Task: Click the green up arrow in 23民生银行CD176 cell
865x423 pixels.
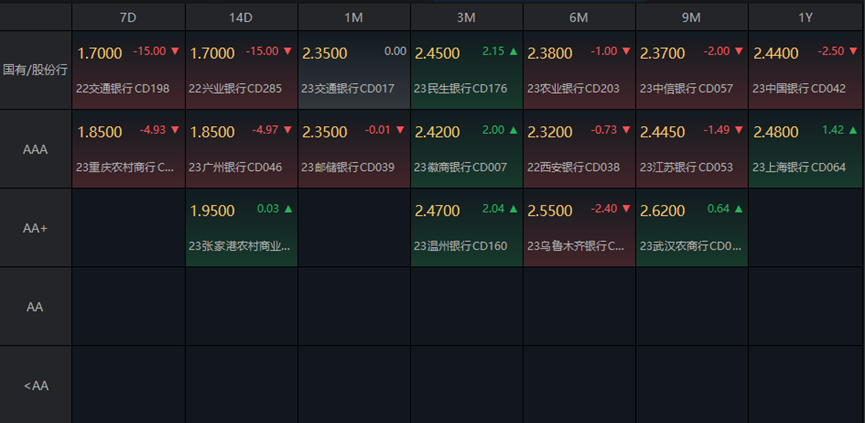Action: pyautogui.click(x=513, y=51)
